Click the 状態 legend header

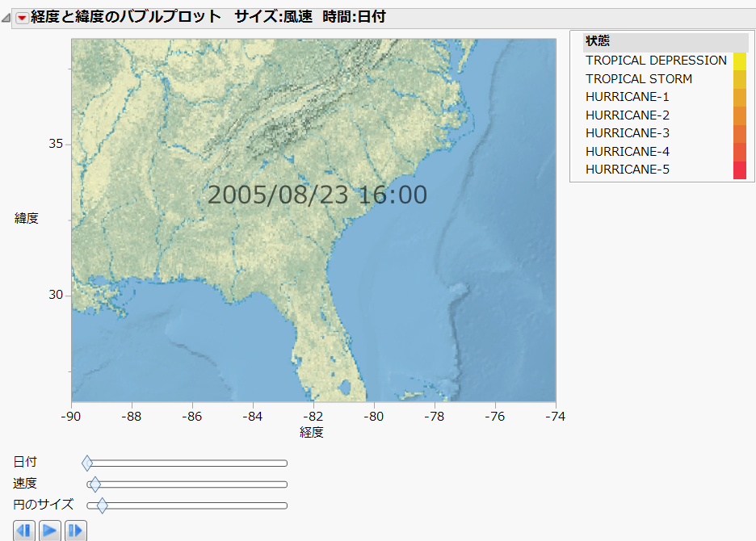pyautogui.click(x=598, y=42)
